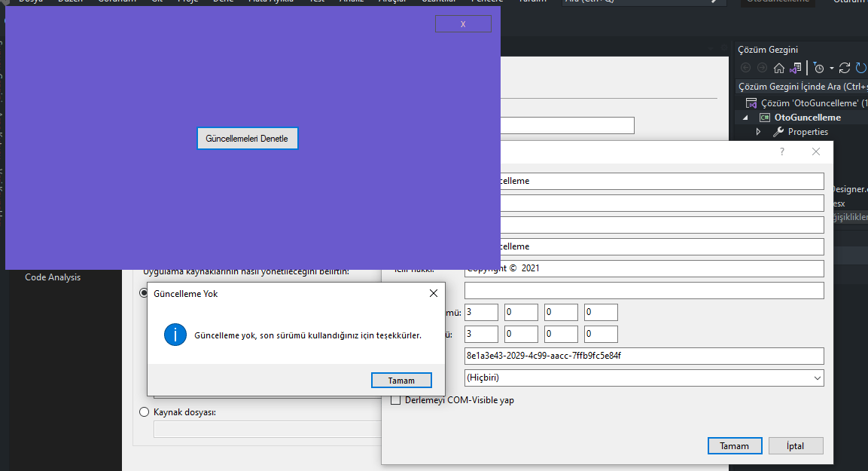Click the product field ending in celleme
The height and width of the screenshot is (471, 868).
(662, 246)
